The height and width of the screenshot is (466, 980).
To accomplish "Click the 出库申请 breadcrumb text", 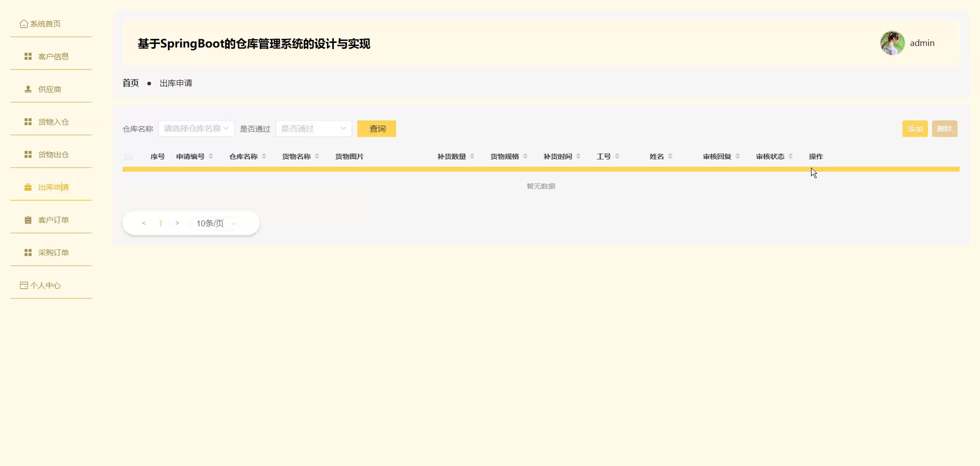I will [x=176, y=83].
